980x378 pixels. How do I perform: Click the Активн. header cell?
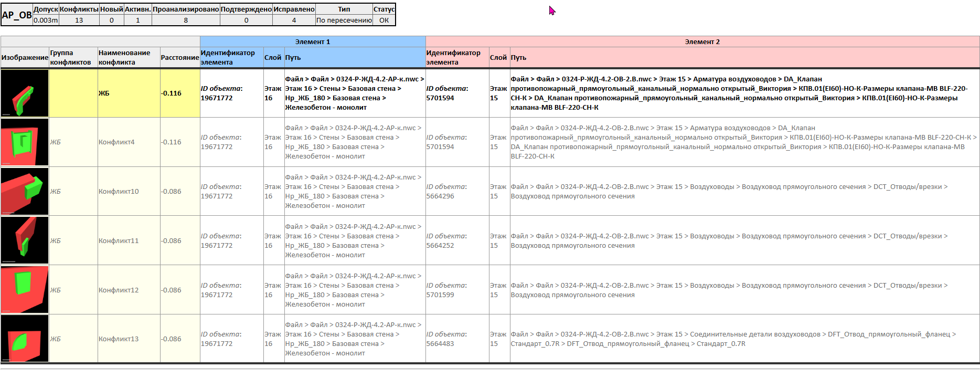pyautogui.click(x=138, y=9)
